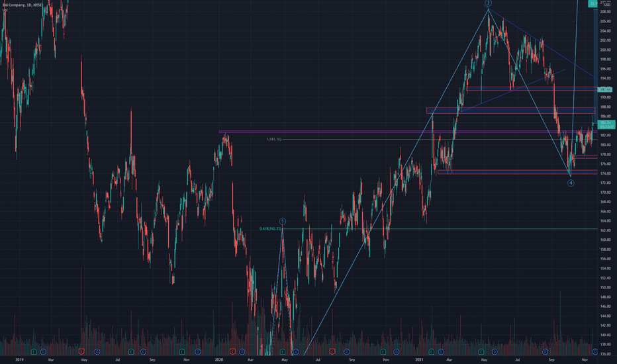
Task: Click the current price label on the axis
Action: [x=606, y=124]
